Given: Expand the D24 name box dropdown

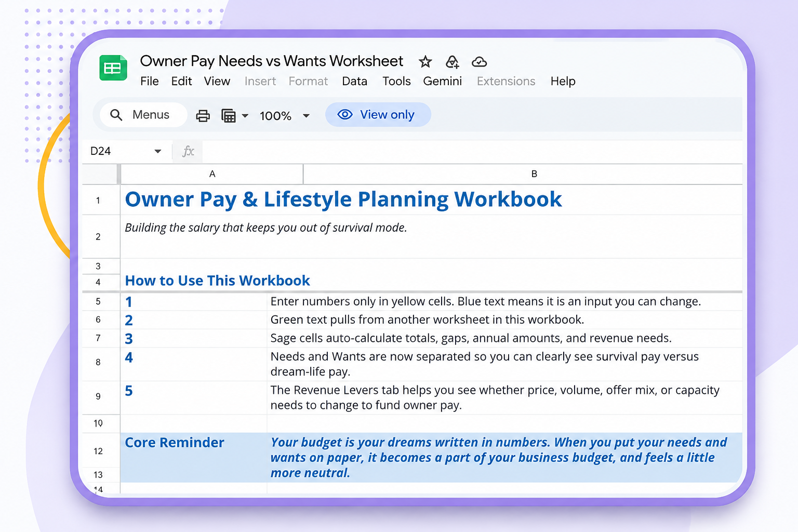Looking at the screenshot, I should (158, 151).
